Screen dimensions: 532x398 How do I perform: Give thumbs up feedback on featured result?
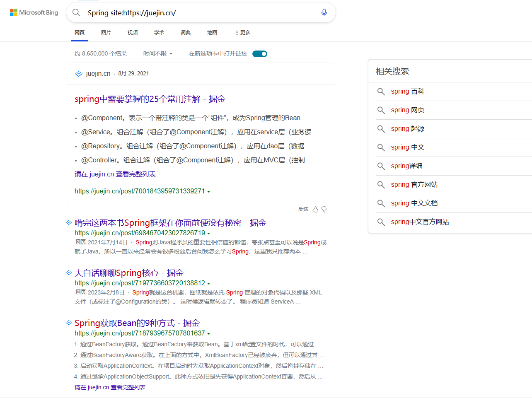point(315,210)
